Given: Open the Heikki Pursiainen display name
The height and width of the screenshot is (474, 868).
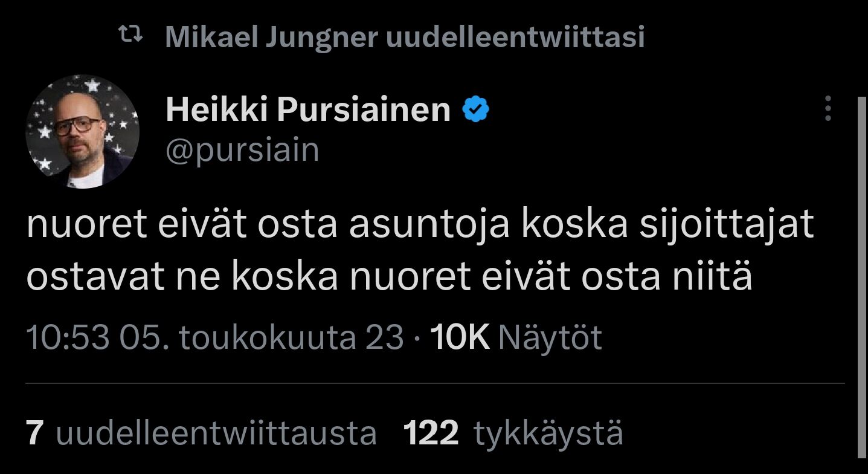Looking at the screenshot, I should point(308,110).
